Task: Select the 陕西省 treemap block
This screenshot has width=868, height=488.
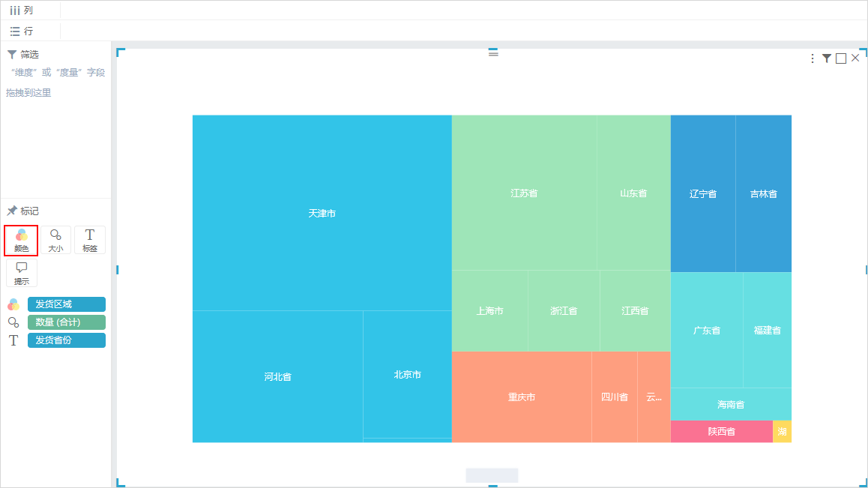Action: (722, 432)
